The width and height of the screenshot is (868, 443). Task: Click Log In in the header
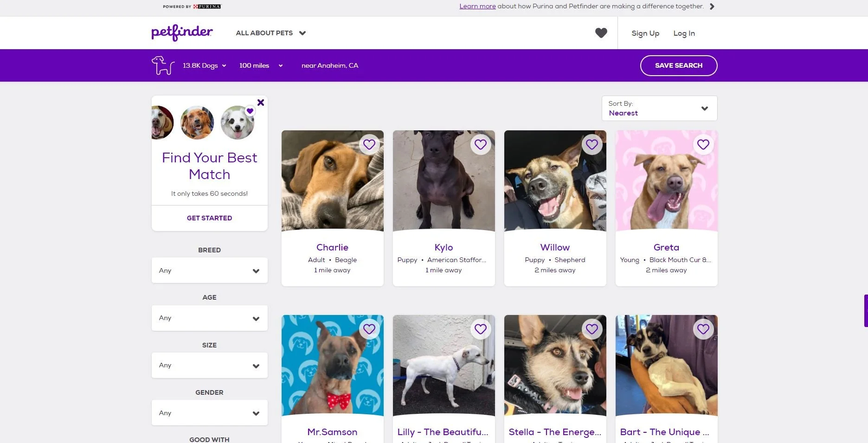tap(684, 33)
